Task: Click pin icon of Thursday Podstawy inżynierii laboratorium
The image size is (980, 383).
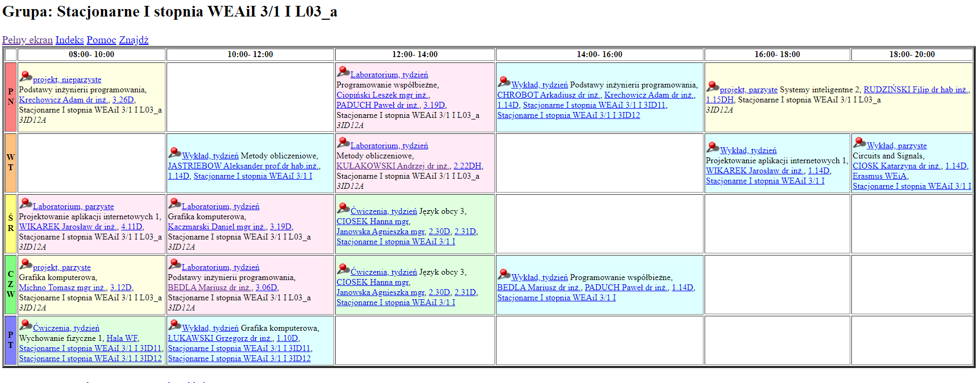Action: [175, 264]
